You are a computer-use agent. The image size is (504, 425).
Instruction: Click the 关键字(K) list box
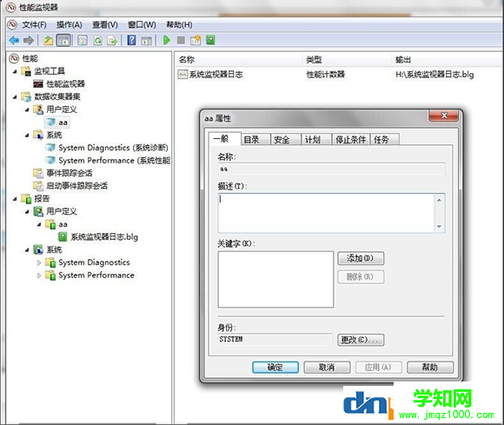[x=275, y=279]
